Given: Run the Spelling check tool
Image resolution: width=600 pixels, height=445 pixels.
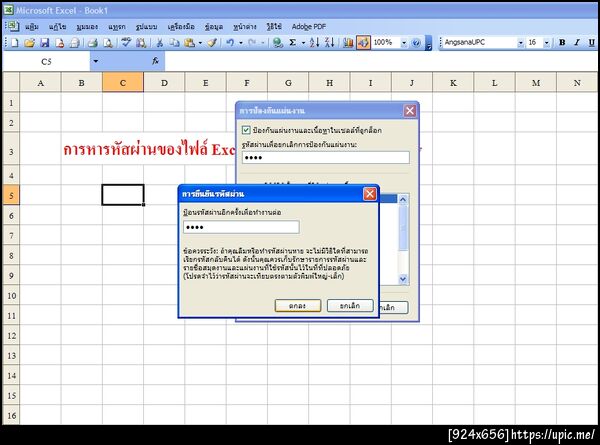Looking at the screenshot, I should point(126,42).
